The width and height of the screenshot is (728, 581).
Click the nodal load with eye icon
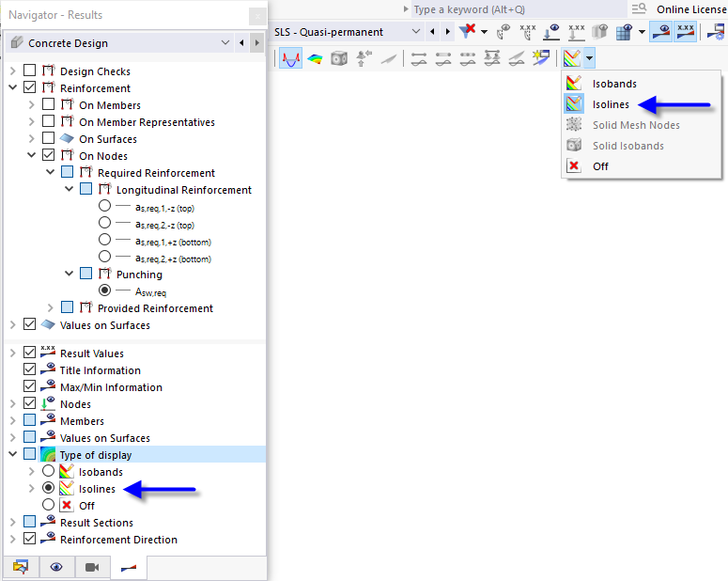[552, 32]
